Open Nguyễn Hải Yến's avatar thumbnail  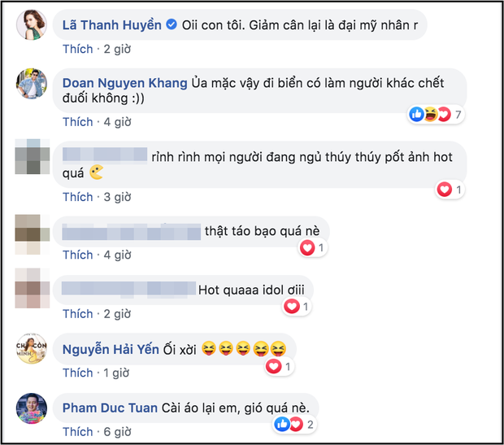coord(32,349)
